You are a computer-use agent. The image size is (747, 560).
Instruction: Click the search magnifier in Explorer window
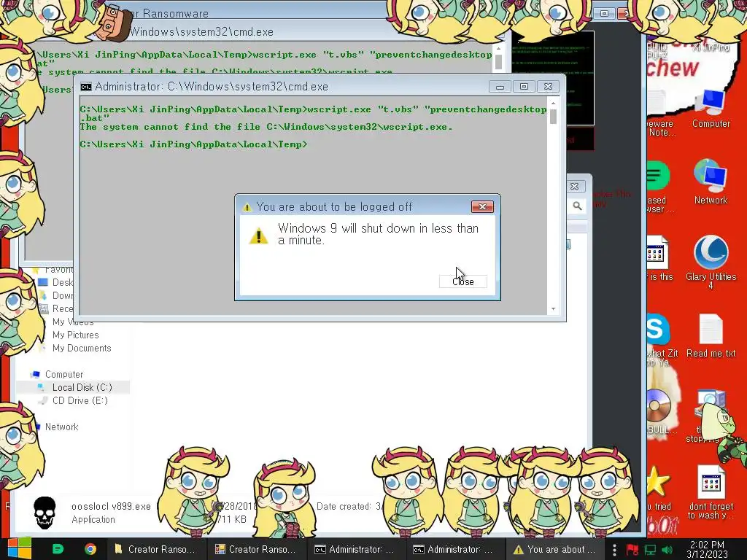578,206
